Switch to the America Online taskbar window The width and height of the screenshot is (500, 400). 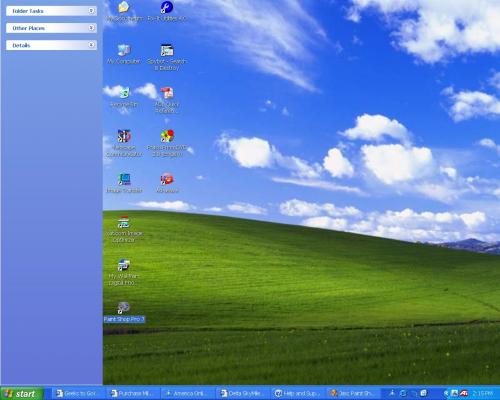pyautogui.click(x=188, y=394)
